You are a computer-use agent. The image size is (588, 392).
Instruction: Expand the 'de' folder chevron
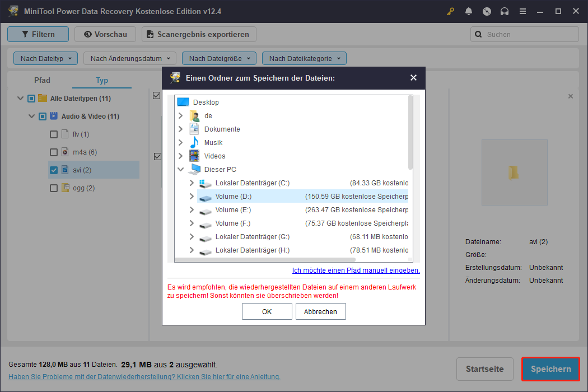(x=180, y=115)
